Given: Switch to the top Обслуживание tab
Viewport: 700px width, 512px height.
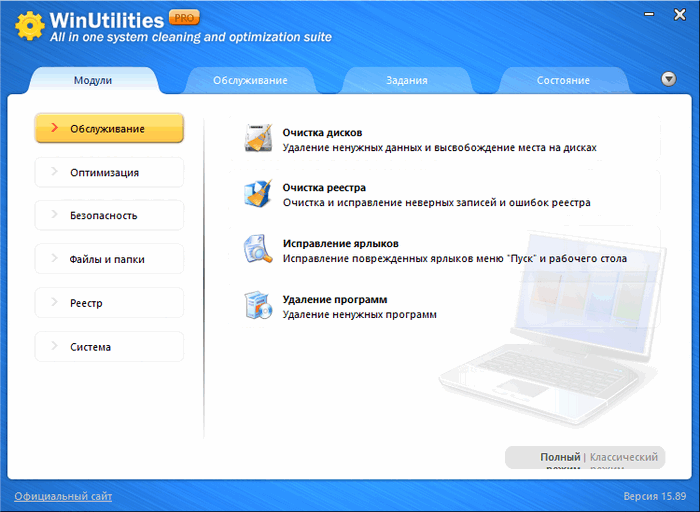Looking at the screenshot, I should click(250, 80).
